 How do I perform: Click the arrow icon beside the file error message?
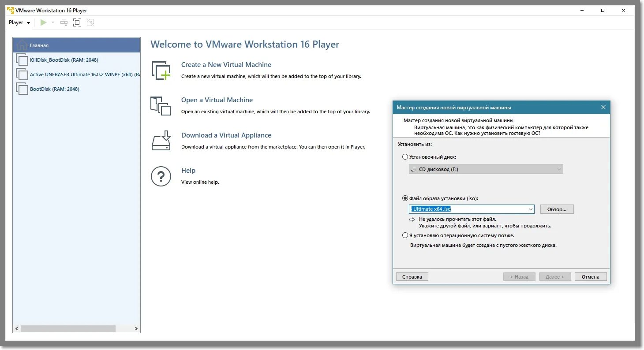coord(412,219)
